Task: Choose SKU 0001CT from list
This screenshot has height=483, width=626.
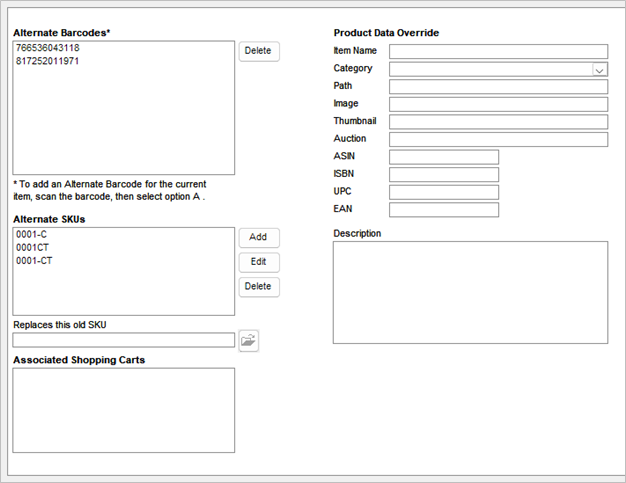Action: [x=33, y=248]
